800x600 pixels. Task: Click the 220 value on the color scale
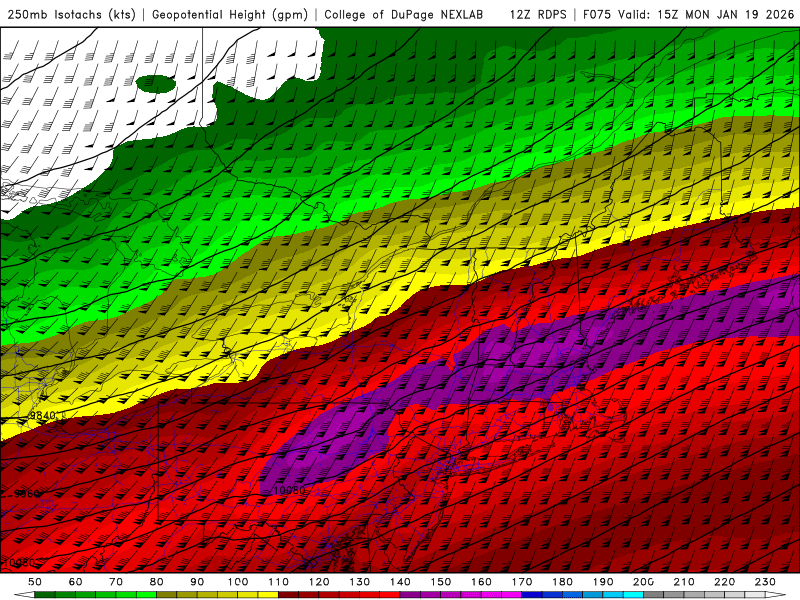(x=725, y=582)
